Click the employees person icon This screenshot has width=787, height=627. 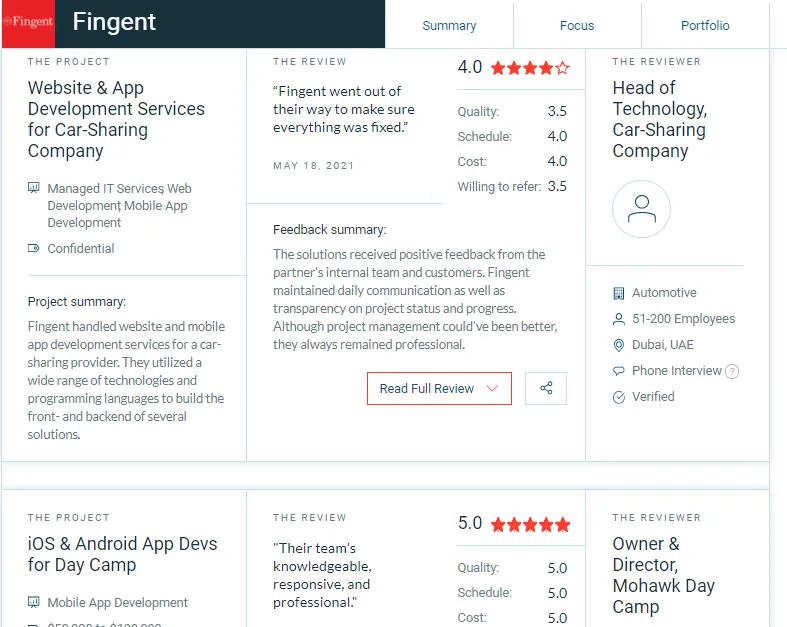[x=619, y=319]
